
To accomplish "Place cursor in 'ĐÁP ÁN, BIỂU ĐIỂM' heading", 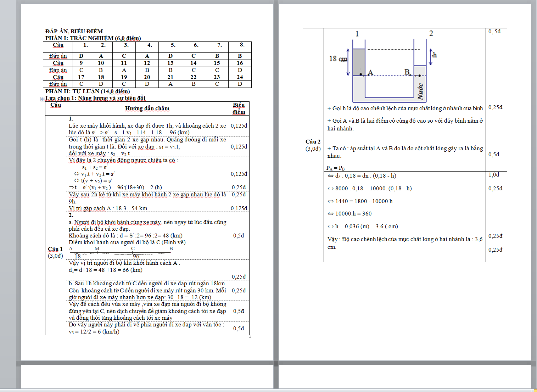I will tap(74, 31).
